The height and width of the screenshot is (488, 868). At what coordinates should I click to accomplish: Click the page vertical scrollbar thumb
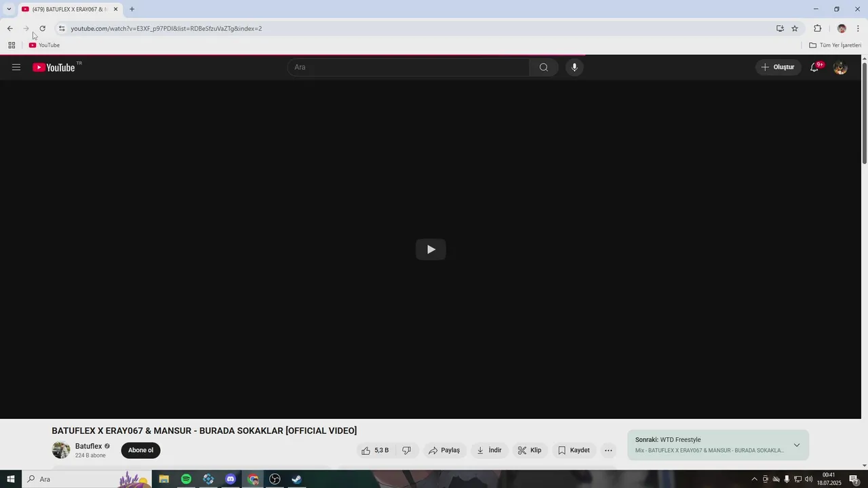point(865,113)
